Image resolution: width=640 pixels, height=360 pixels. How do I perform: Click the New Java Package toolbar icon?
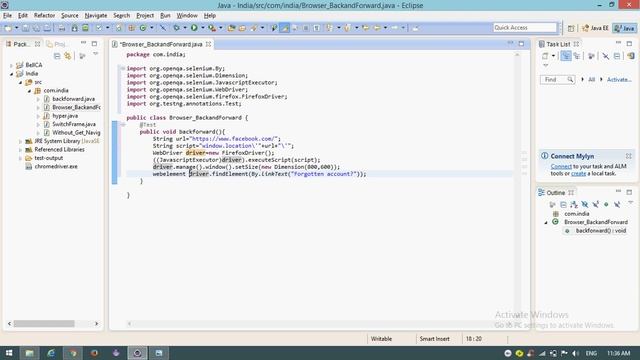[131, 28]
